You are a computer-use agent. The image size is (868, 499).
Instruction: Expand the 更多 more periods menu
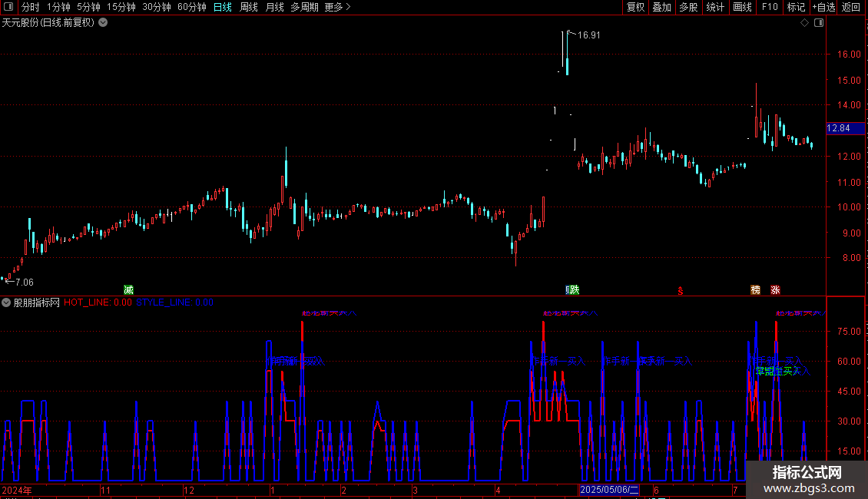point(337,7)
